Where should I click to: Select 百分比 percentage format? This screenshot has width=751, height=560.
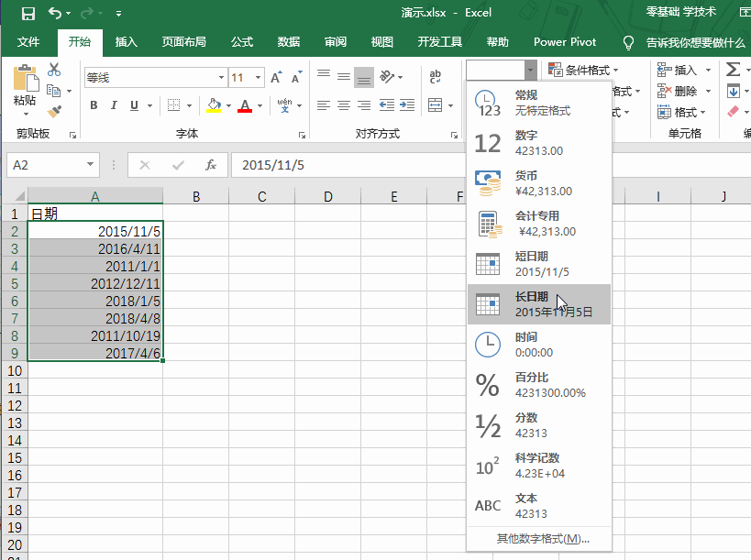pyautogui.click(x=539, y=385)
